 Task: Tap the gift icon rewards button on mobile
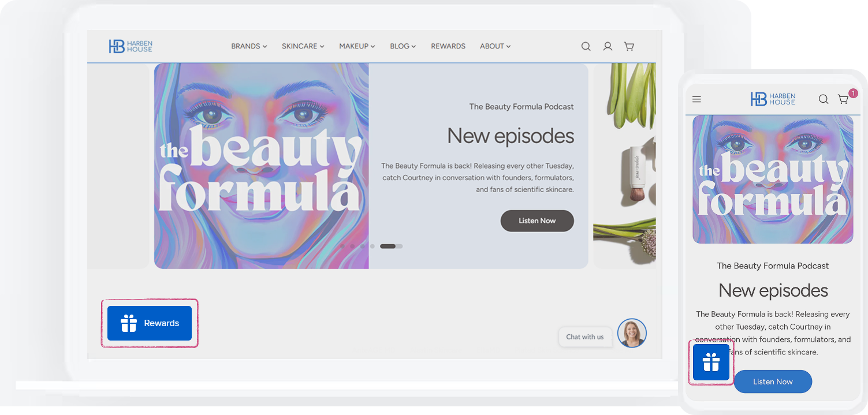(711, 362)
